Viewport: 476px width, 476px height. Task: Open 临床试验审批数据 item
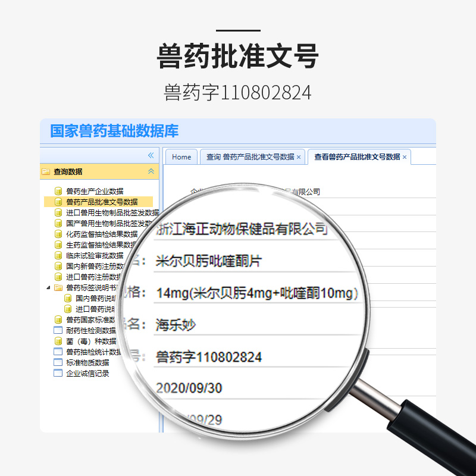coord(95,255)
